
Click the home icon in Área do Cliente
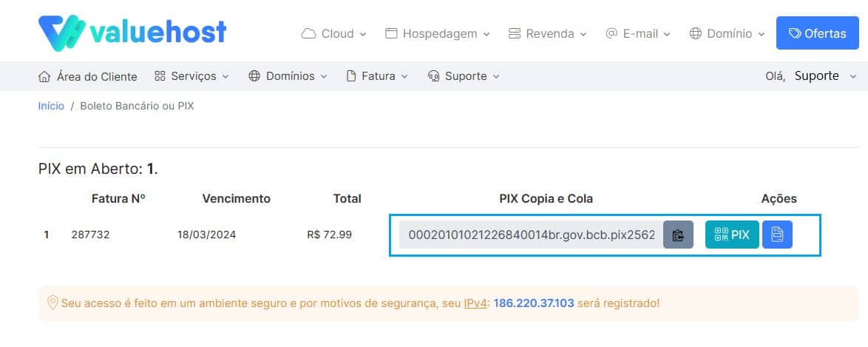click(44, 76)
